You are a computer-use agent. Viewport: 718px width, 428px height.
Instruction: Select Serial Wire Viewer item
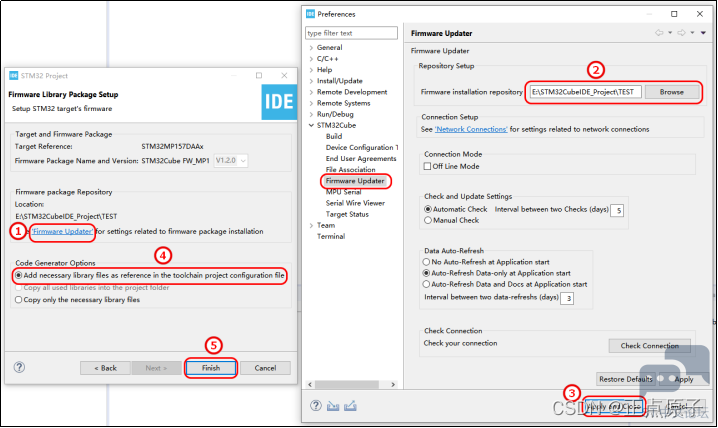355,203
